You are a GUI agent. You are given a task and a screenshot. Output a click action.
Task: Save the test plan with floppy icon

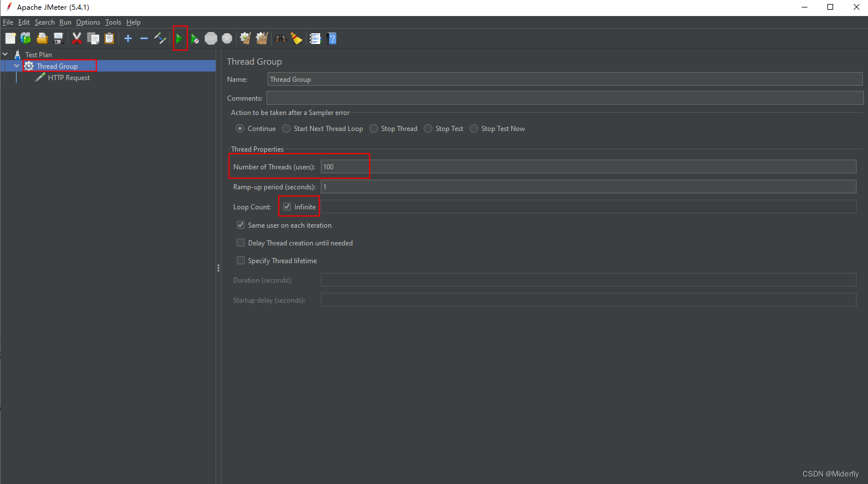[x=58, y=38]
